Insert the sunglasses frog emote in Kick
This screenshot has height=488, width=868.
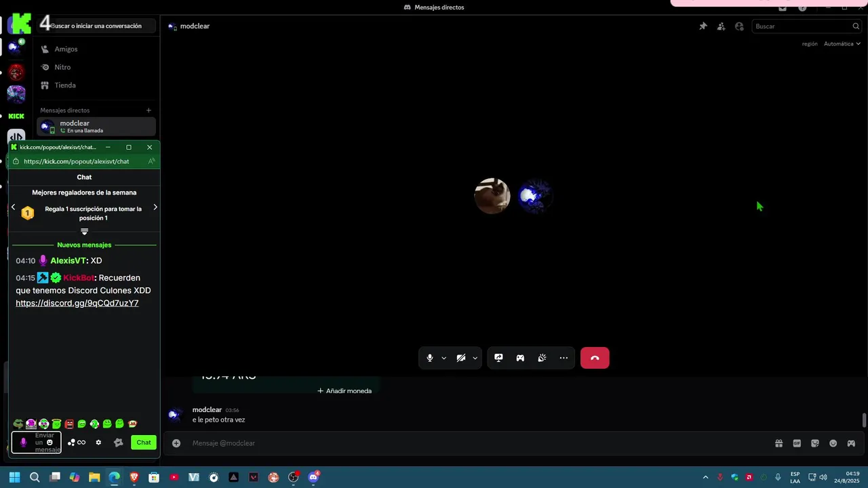click(18, 424)
